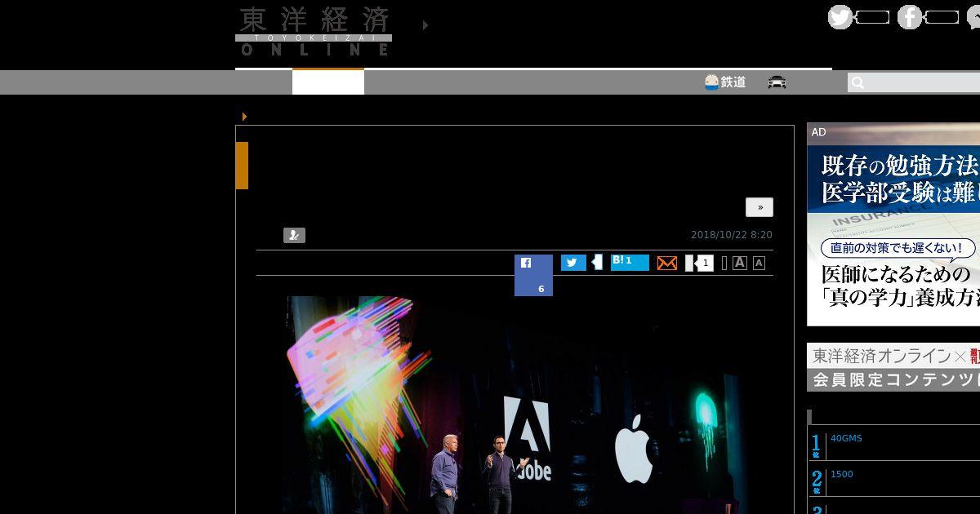Click the Adobe and Apple stage photo
This screenshot has height=514, width=980.
(x=514, y=405)
